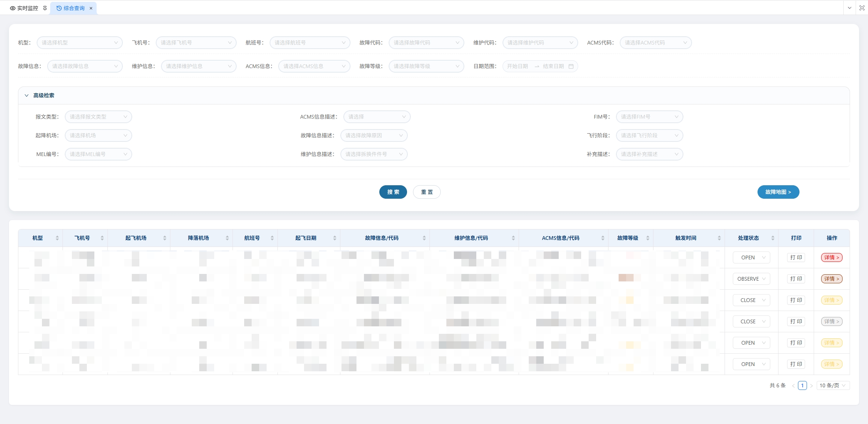The width and height of the screenshot is (868, 424).
Task: Select page 1 in pagination
Action: coord(802,385)
